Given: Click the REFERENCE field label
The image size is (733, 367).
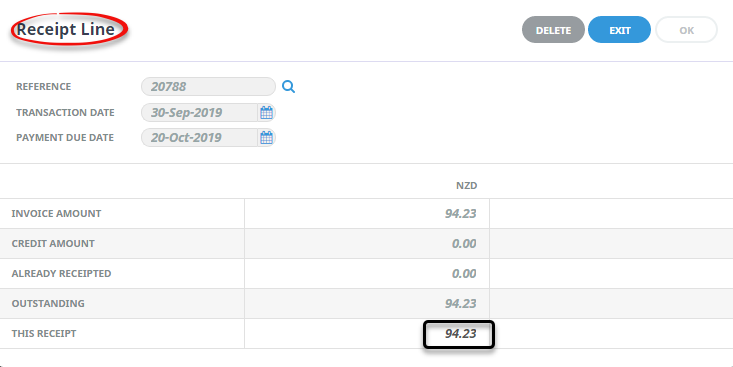Looking at the screenshot, I should 43,86.
